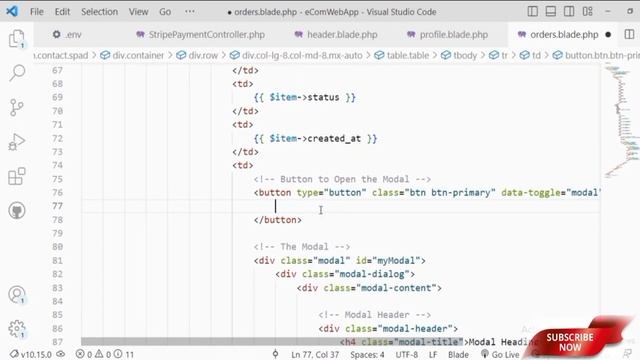The width and height of the screenshot is (640, 360).
Task: Open div.row breadcrumb dropdown
Action: point(197,55)
